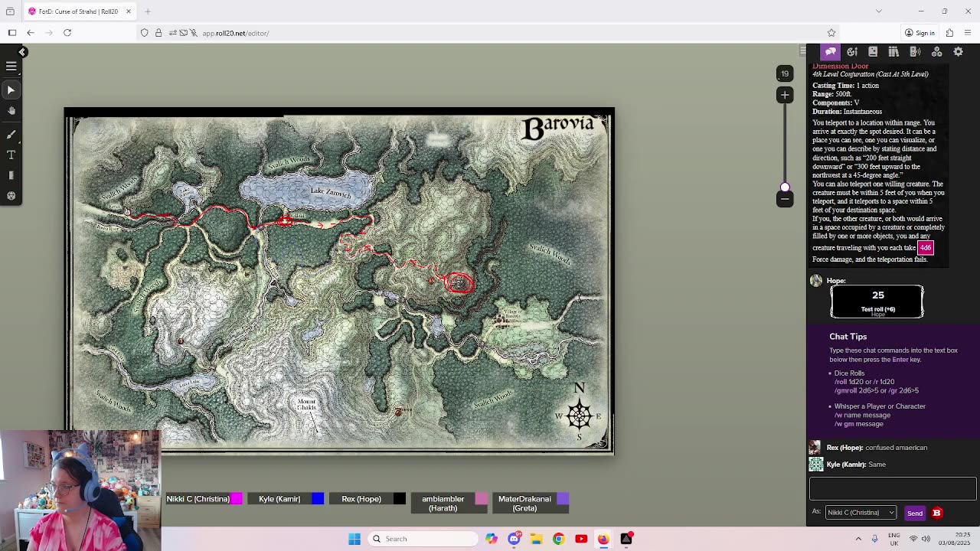Click amblambler's pink color swatch
980x551 pixels.
[481, 499]
